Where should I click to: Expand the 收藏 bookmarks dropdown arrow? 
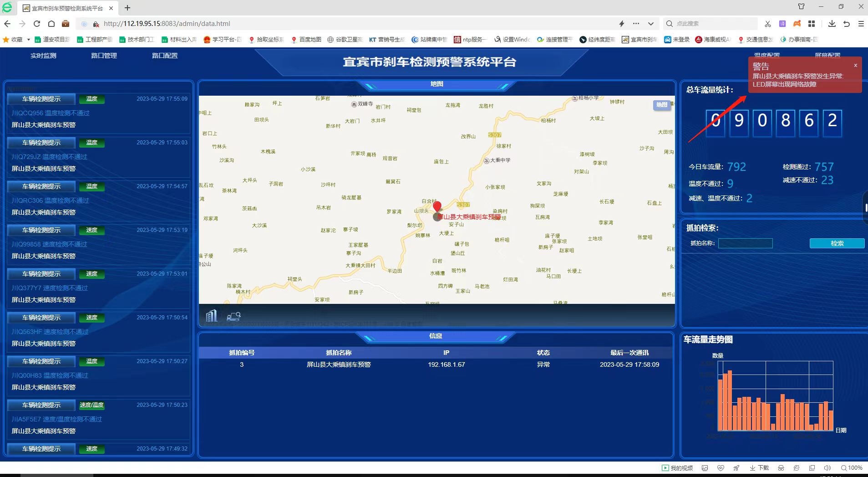pyautogui.click(x=29, y=40)
